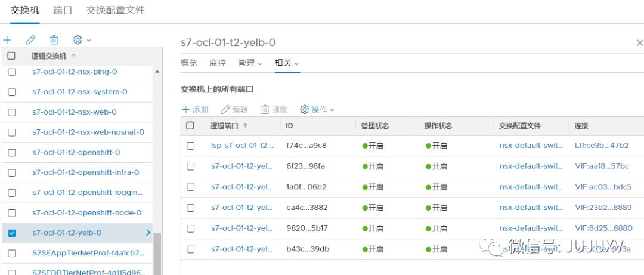The width and height of the screenshot is (644, 275).
Task: Click the plus icon to add a logical switch
Action: coord(7,40)
